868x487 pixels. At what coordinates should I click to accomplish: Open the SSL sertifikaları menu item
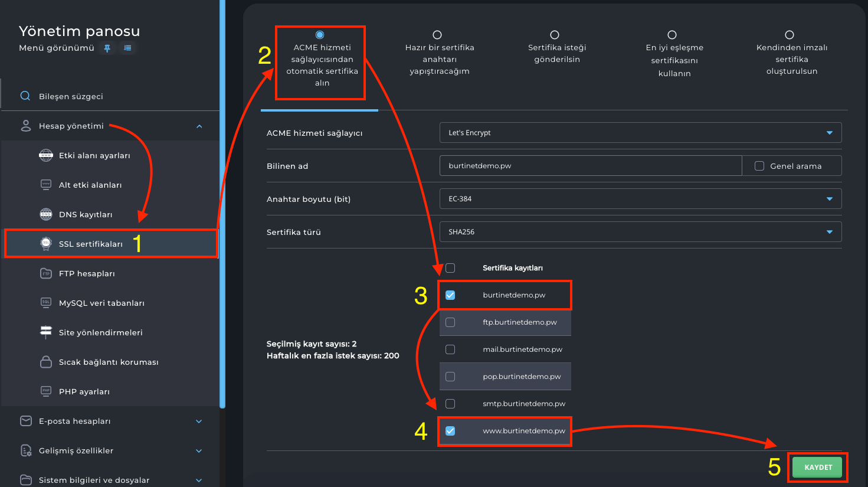[91, 244]
